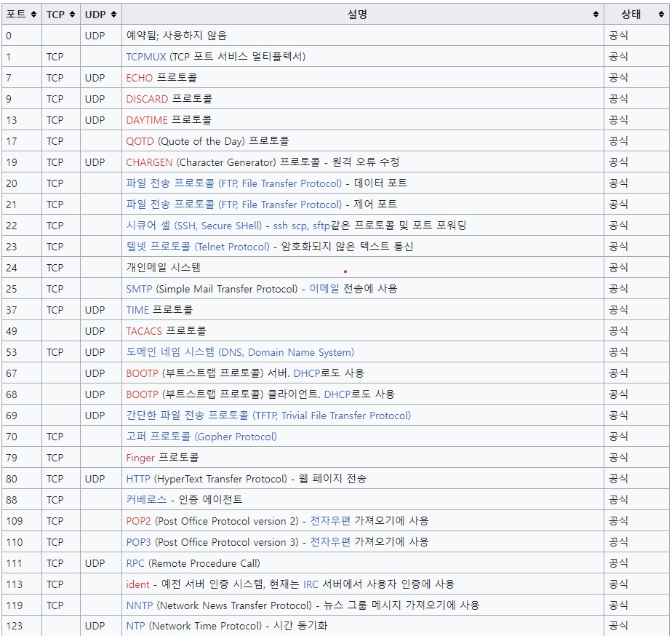Sort table by 포트 column arrows
Viewport: 672px width, 636px height.
pos(33,15)
